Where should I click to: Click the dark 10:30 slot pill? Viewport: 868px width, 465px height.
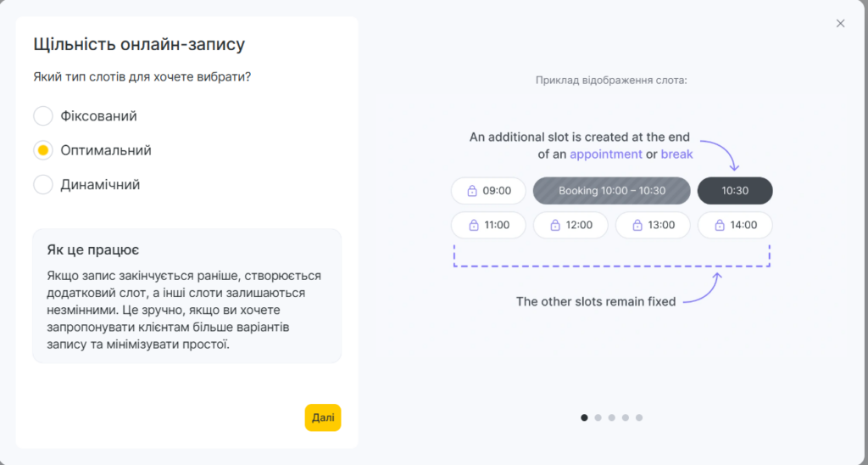735,191
